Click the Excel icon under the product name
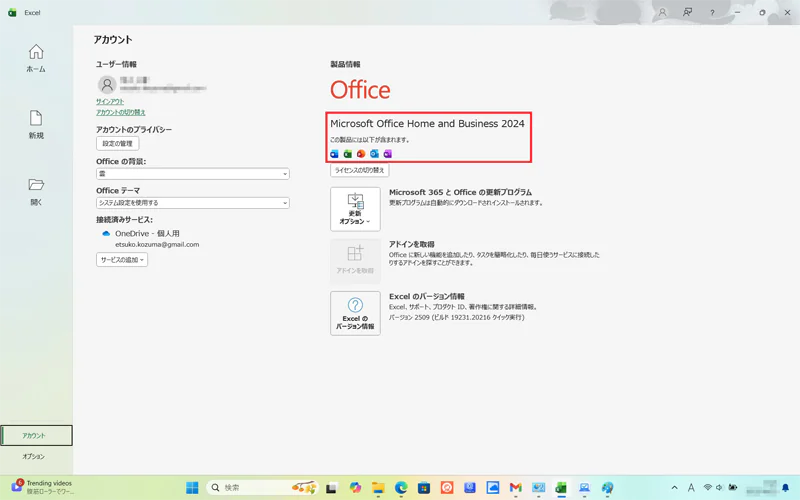This screenshot has width=800, height=500. coord(347,154)
